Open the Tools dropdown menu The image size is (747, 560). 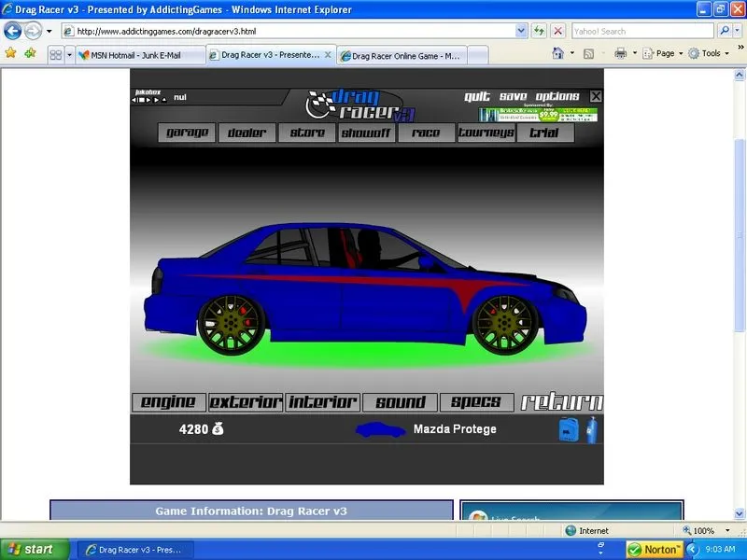coord(710,53)
